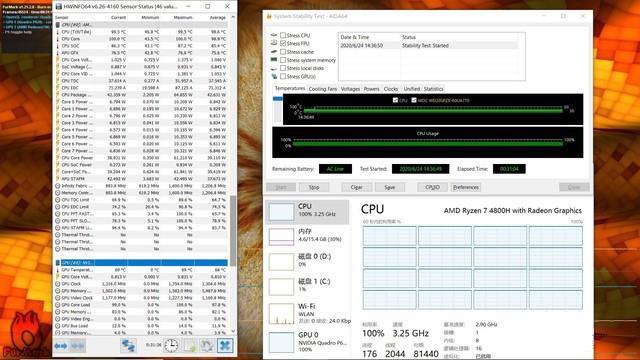The height and width of the screenshot is (360, 640).
Task: Click the greyed shrink arrows icon in HWiNFO toolbar
Action: [x=78, y=346]
